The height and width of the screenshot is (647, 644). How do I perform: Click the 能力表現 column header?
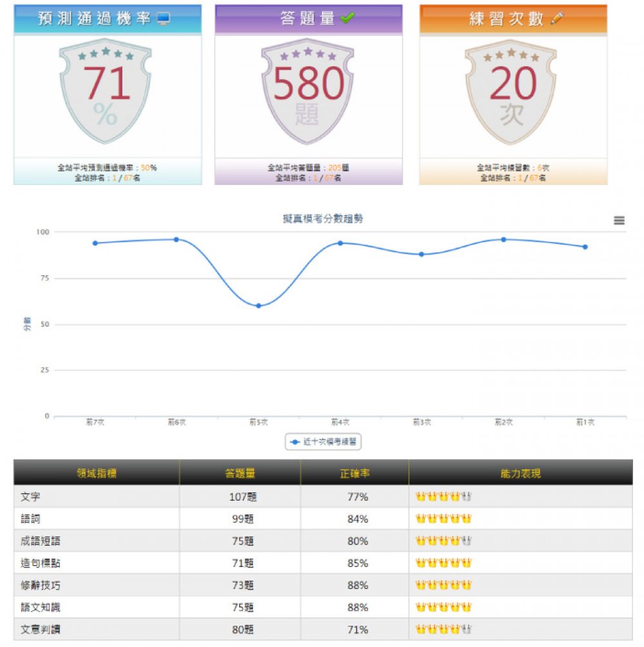click(x=520, y=474)
